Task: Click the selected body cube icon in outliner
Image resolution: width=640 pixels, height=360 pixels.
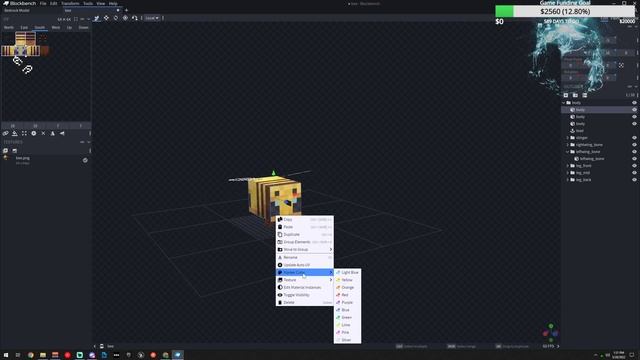Action: (572, 110)
